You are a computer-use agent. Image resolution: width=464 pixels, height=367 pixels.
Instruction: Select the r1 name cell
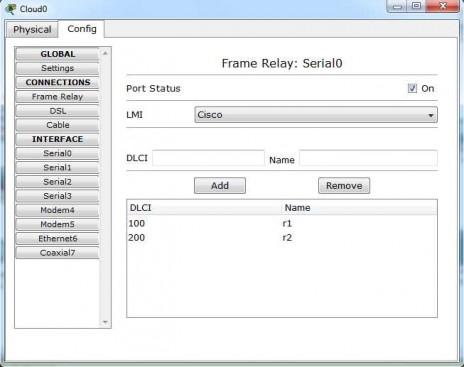(287, 223)
